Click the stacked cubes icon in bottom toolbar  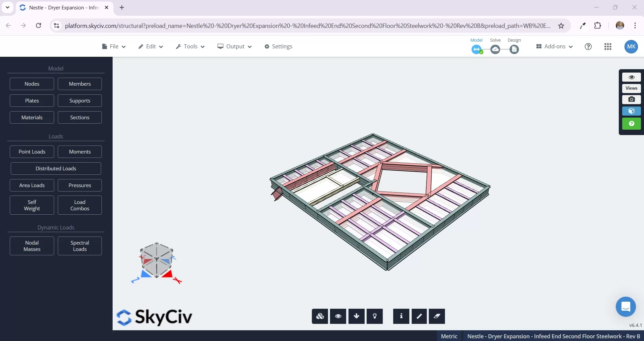tap(320, 316)
